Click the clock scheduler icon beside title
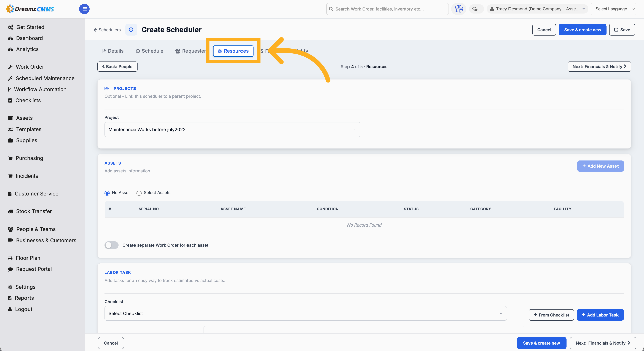644x351 pixels. click(x=131, y=30)
